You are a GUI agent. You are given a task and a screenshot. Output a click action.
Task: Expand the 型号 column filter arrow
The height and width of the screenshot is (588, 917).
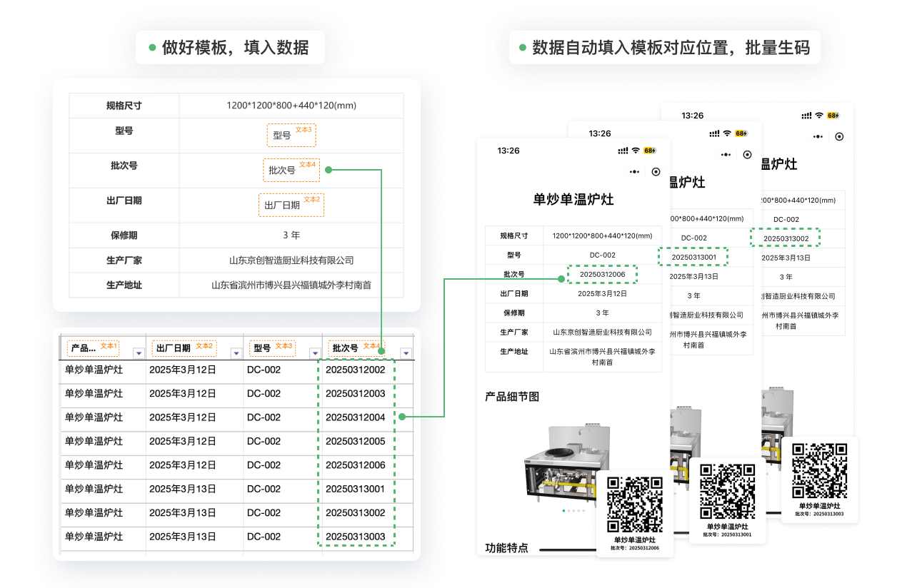[x=314, y=353]
